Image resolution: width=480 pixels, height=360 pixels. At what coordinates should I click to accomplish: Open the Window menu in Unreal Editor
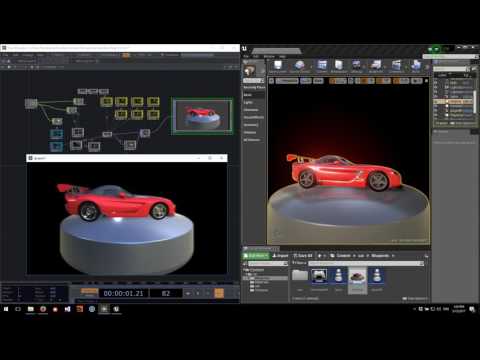tap(269, 56)
